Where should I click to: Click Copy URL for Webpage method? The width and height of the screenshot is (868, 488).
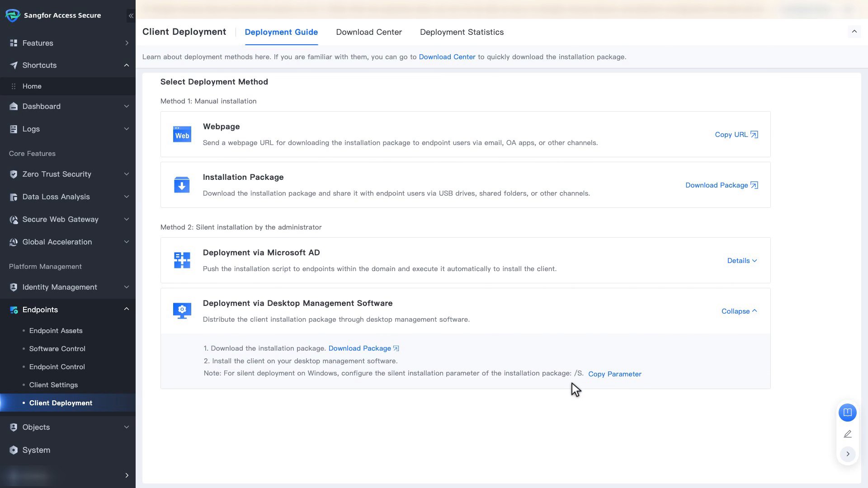[736, 135]
